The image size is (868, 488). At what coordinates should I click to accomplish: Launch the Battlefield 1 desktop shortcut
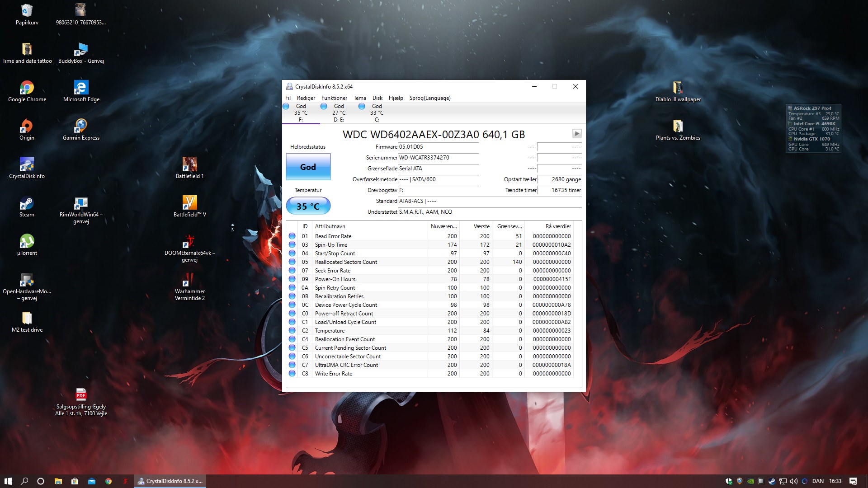(x=189, y=168)
